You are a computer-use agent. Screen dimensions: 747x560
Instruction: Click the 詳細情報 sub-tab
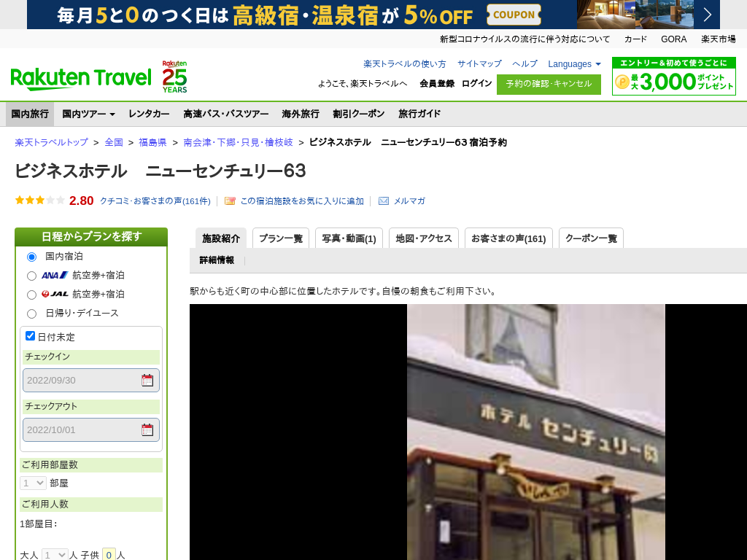pyautogui.click(x=217, y=260)
